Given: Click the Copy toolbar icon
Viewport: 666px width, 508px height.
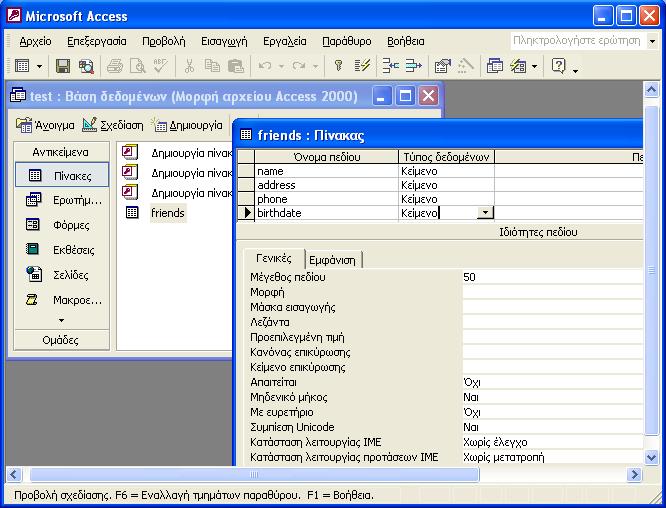Looking at the screenshot, I should click(x=212, y=66).
